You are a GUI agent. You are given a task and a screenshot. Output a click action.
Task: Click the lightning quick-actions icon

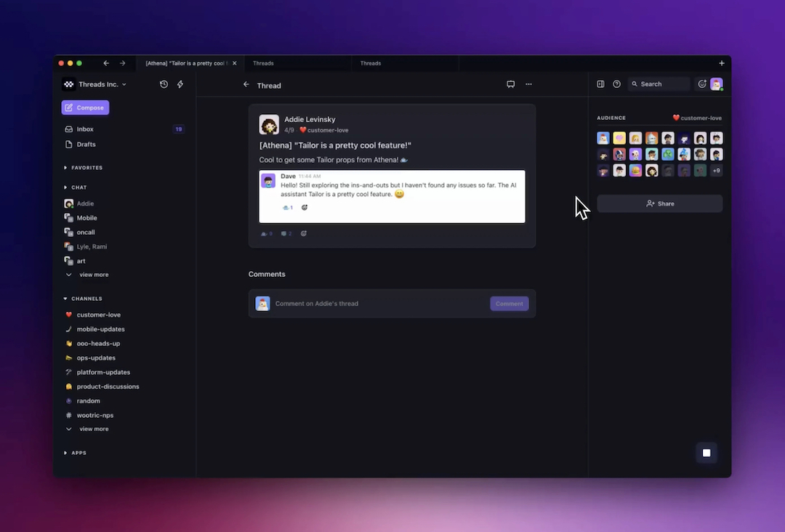point(180,84)
